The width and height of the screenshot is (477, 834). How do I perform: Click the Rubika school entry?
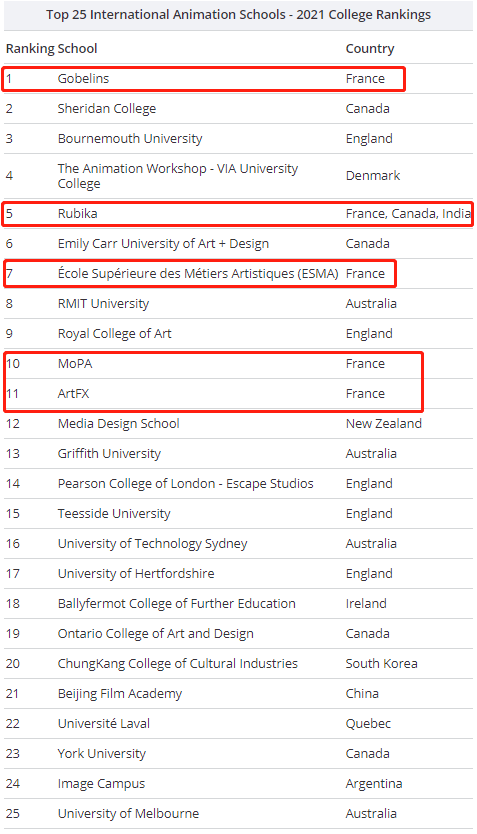(x=78, y=214)
